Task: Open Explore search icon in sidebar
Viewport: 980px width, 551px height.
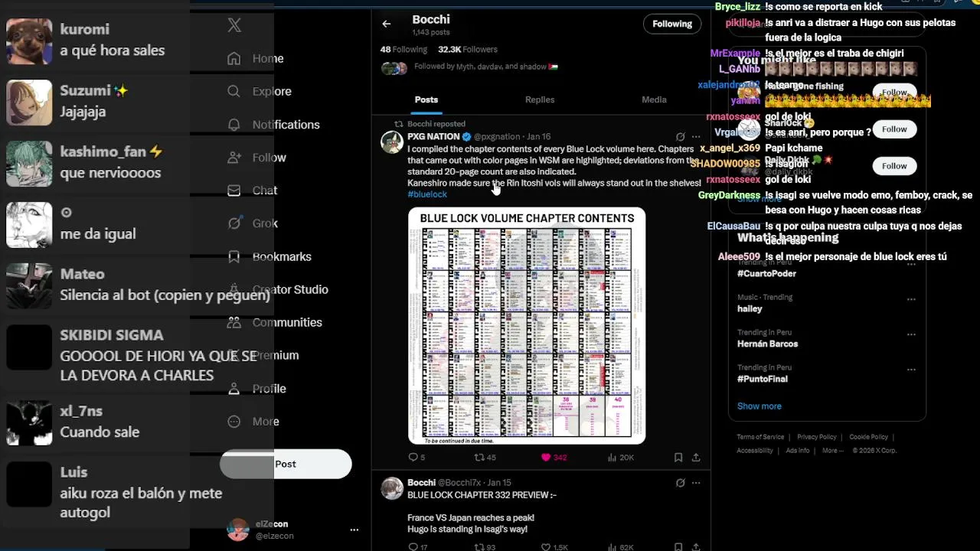Action: [234, 91]
